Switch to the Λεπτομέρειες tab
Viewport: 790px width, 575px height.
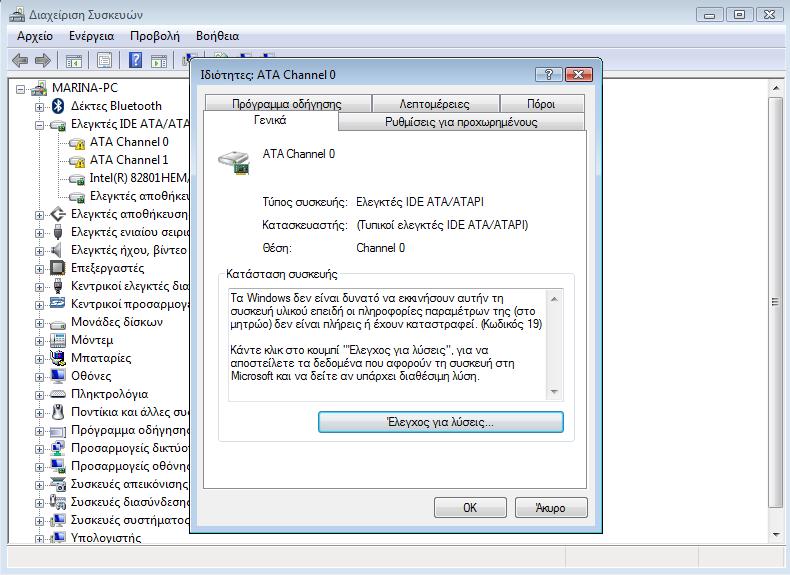[434, 104]
